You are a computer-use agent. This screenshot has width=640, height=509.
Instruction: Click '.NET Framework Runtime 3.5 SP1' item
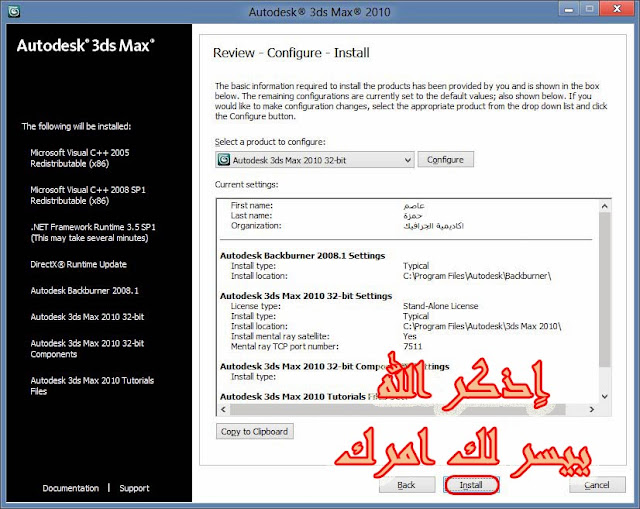click(x=93, y=232)
